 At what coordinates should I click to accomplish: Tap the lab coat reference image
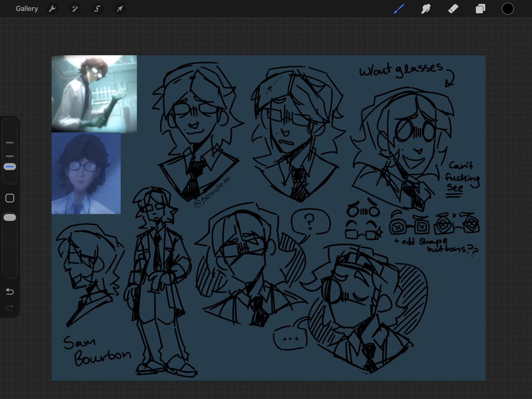(x=94, y=94)
